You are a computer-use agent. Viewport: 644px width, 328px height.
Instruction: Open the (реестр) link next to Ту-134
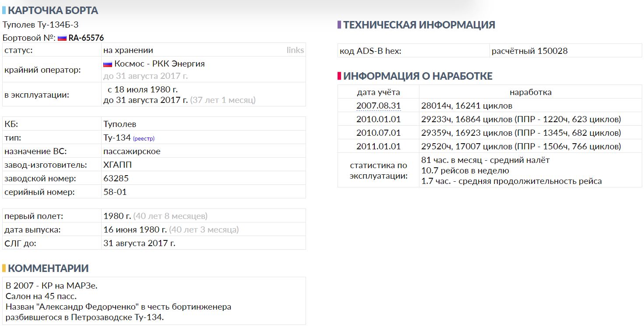(x=144, y=138)
